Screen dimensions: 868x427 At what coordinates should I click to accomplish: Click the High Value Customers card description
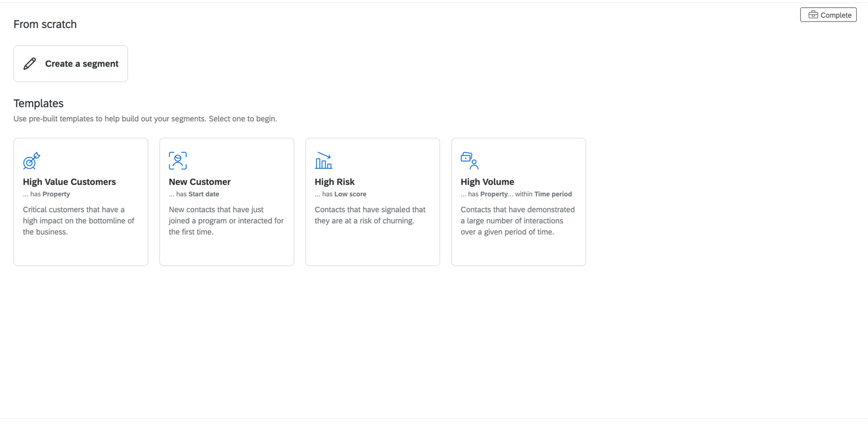[x=79, y=221]
